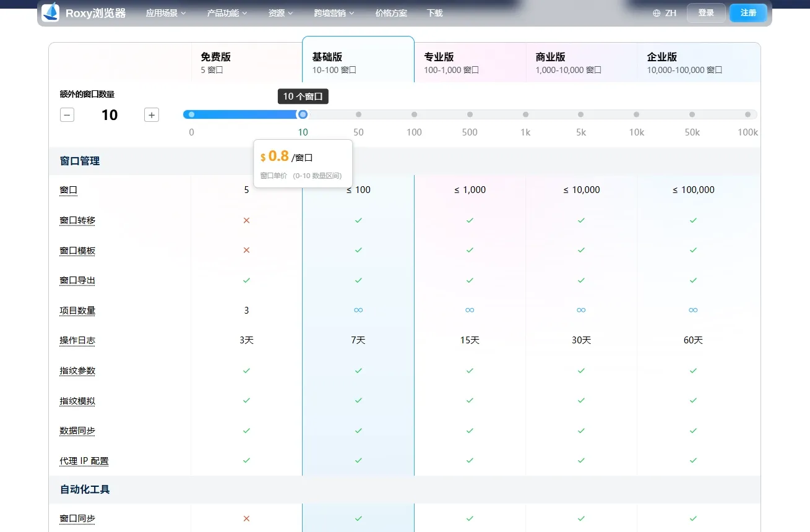Click the 窗口 feature label in first row
The width and height of the screenshot is (810, 532).
pos(69,190)
